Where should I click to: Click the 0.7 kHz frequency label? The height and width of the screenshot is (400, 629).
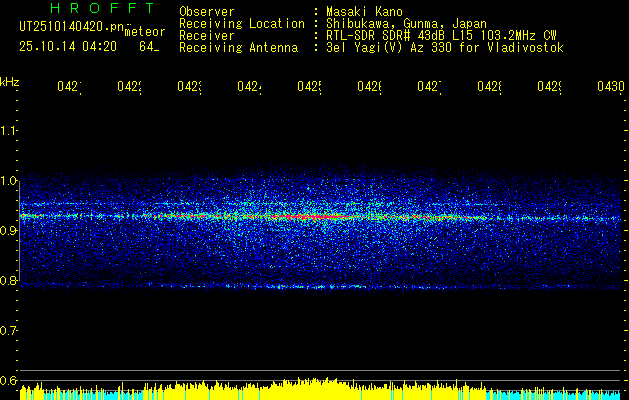click(8, 331)
